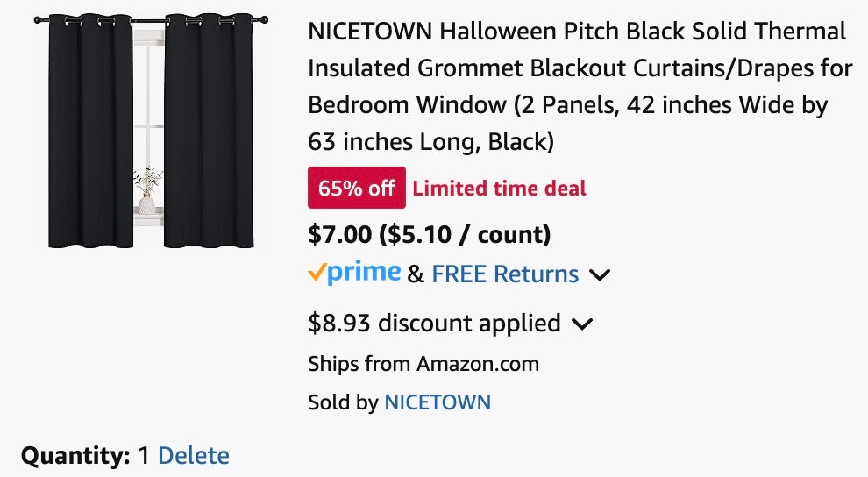
Task: Expand the chevron beside FREE Returns
Action: (600, 275)
